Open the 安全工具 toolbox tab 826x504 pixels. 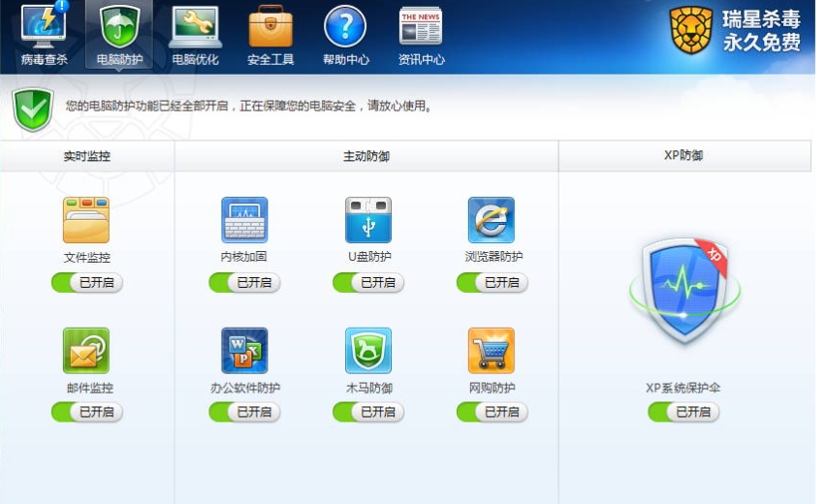270,35
